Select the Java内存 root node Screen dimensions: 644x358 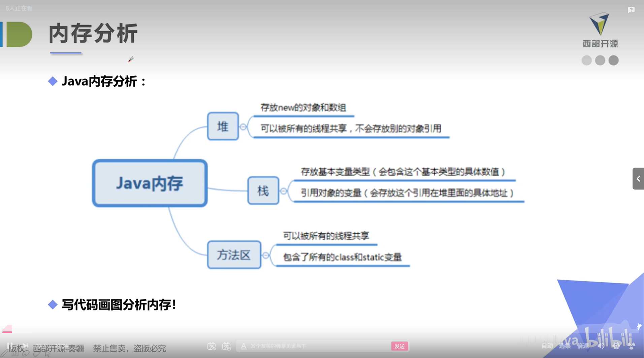tap(150, 183)
